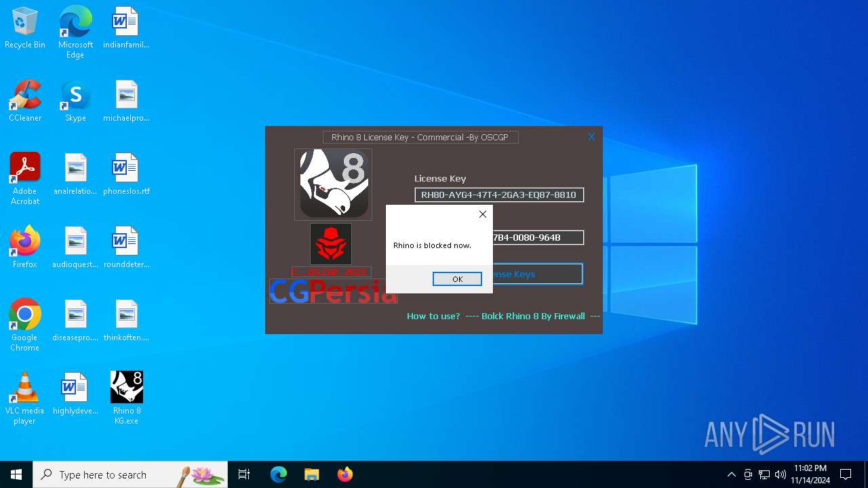This screenshot has width=868, height=488.
Task: Open Task View from the taskbar
Action: point(244,474)
